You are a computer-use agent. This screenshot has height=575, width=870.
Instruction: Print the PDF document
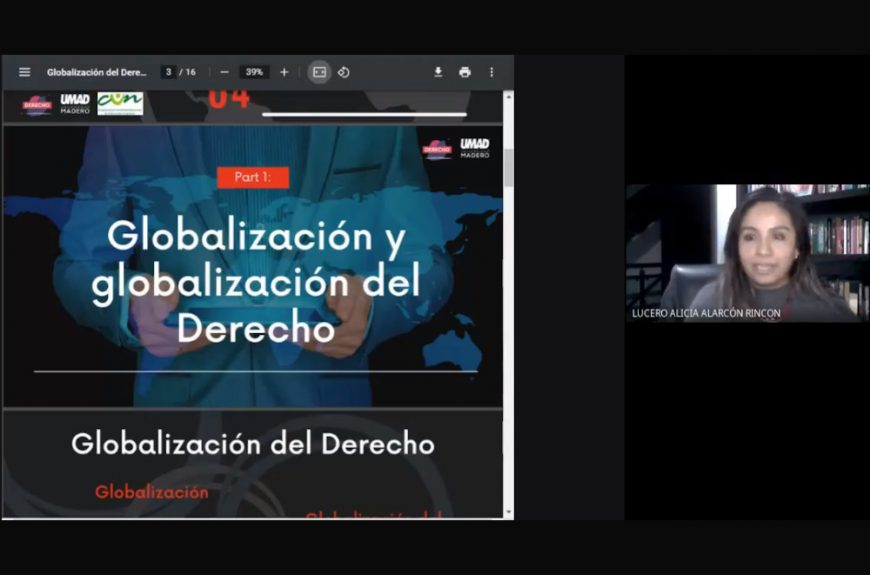(x=464, y=72)
